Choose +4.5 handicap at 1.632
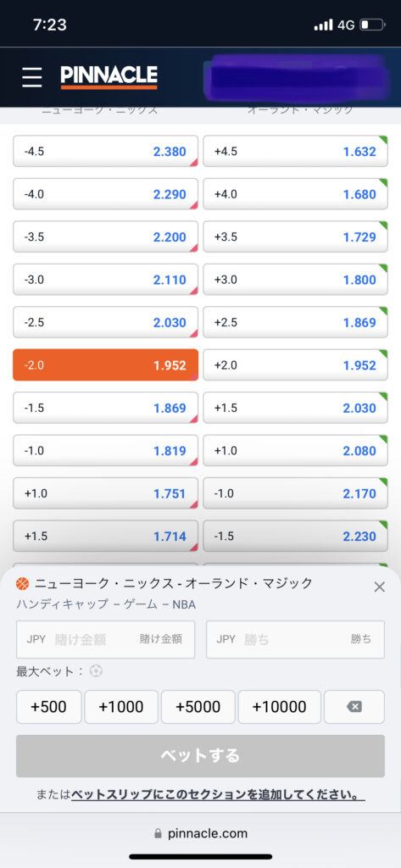Viewport: 401px width, 868px height. tap(295, 152)
